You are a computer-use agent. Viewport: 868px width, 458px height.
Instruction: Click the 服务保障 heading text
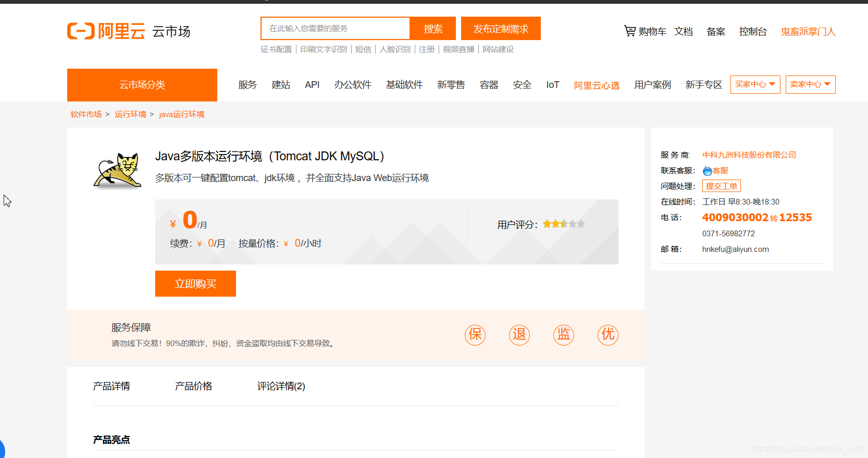(x=131, y=327)
